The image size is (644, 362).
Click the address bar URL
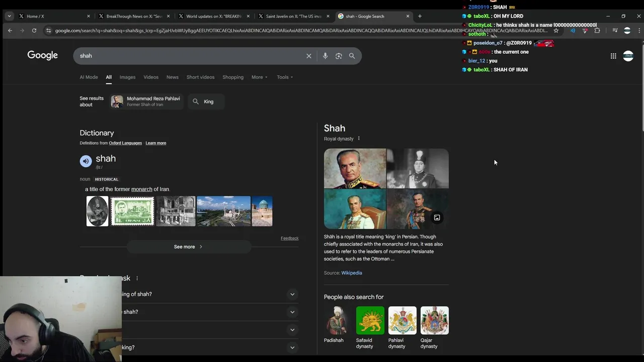point(301,31)
